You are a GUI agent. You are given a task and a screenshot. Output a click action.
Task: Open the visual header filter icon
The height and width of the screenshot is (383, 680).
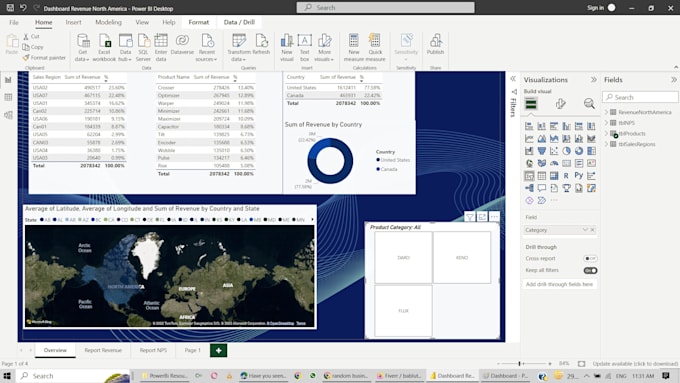pyautogui.click(x=470, y=216)
